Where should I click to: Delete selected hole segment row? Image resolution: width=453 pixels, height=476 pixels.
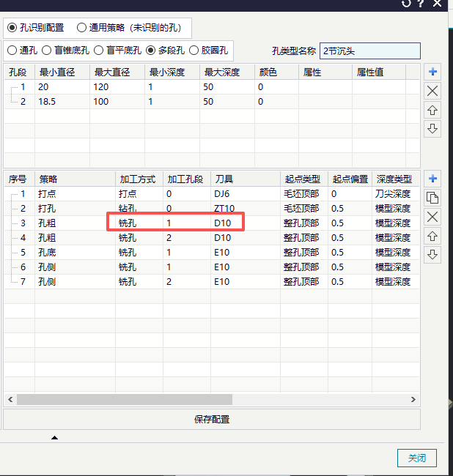[x=432, y=91]
